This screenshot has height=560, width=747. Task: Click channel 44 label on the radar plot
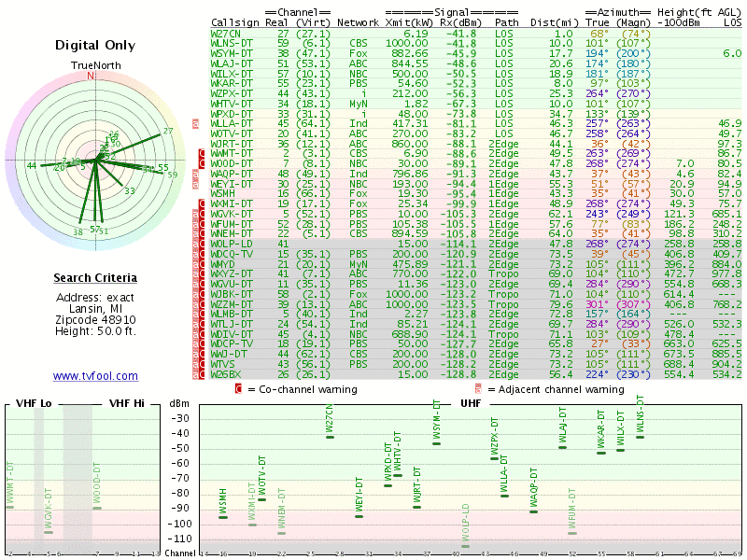[x=32, y=165]
